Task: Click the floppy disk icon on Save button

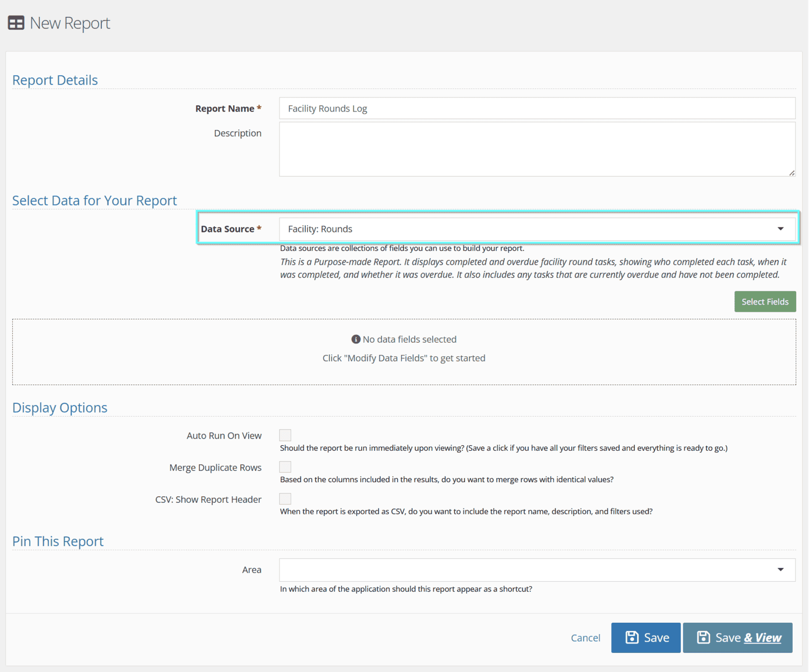Action: tap(632, 637)
